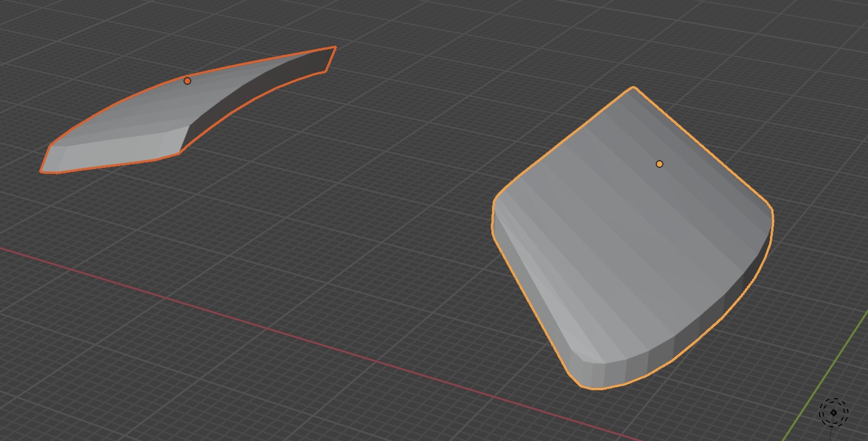Click the origin dot of the large right object
This screenshot has width=868, height=441.
[x=659, y=164]
